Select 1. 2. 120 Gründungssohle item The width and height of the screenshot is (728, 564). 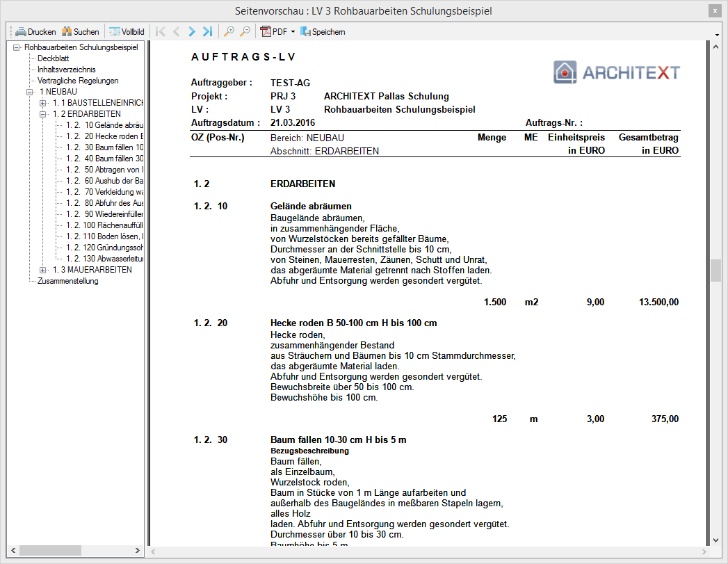click(x=104, y=248)
